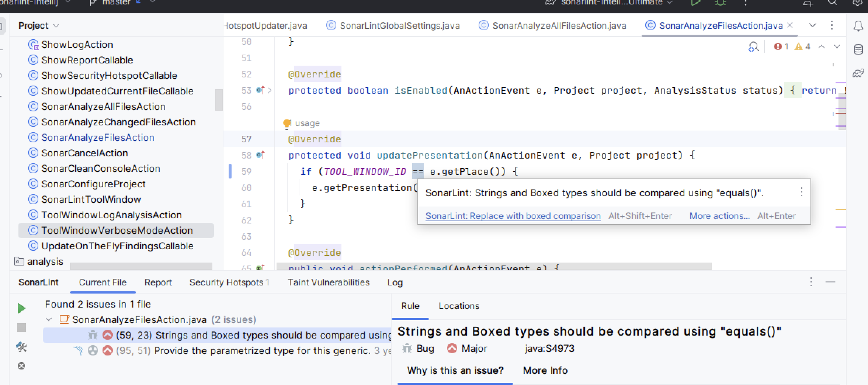
Task: Click the red error stripe marker
Action: pyautogui.click(x=840, y=114)
